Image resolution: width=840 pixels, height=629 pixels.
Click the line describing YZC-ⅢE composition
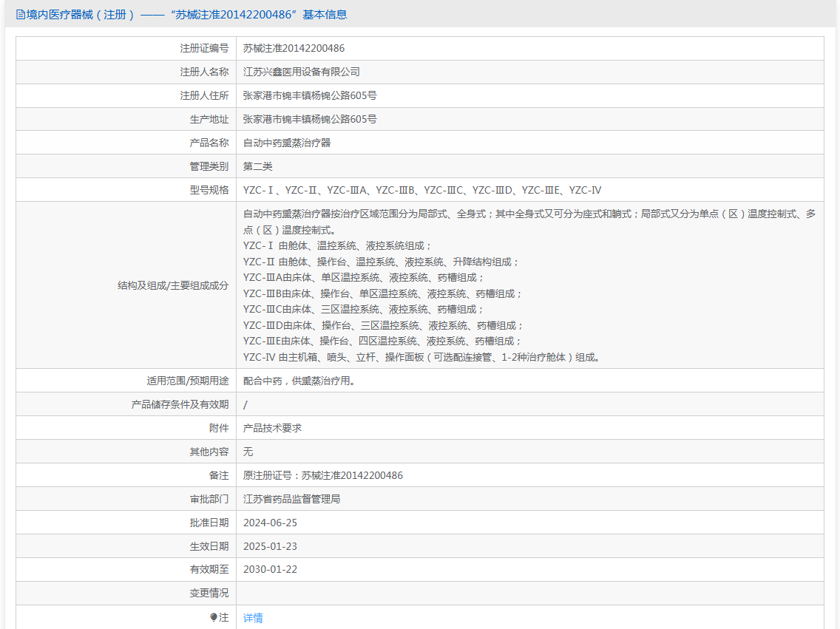click(x=382, y=341)
